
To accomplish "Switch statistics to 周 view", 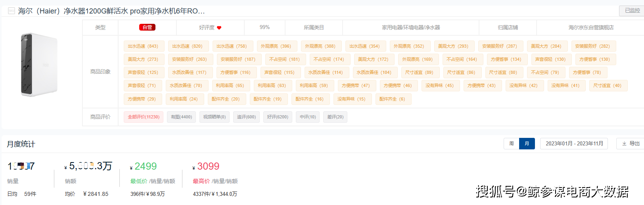I will tap(511, 143).
